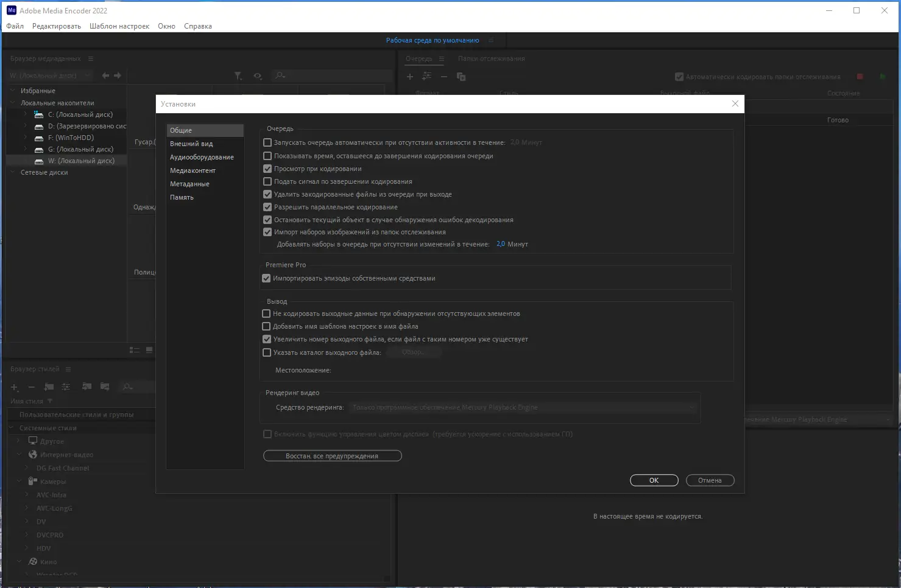The width and height of the screenshot is (901, 588).
Task: Enable 'Подать сигнал по завершении кодирования'
Action: tap(267, 181)
